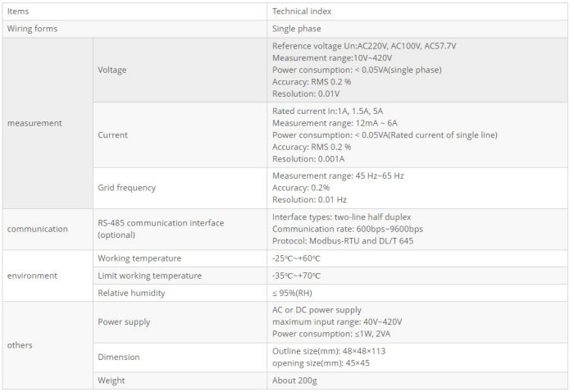Select the "Power supply" label cell

click(x=124, y=322)
